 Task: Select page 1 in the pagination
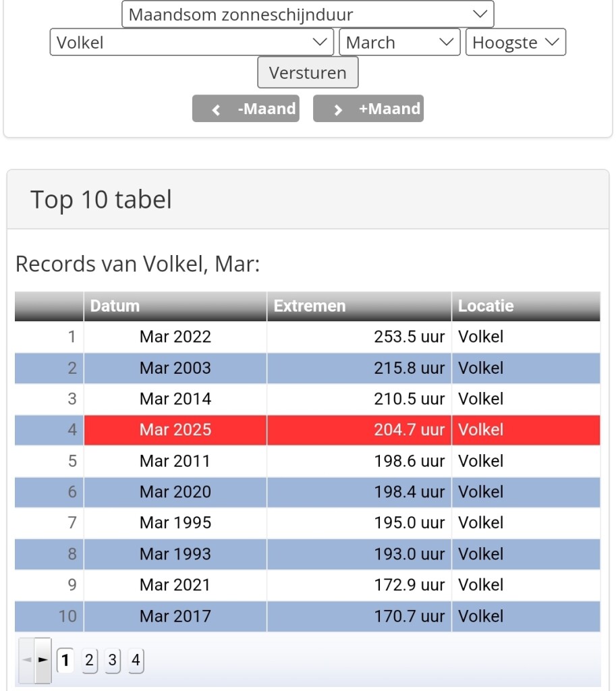65,660
